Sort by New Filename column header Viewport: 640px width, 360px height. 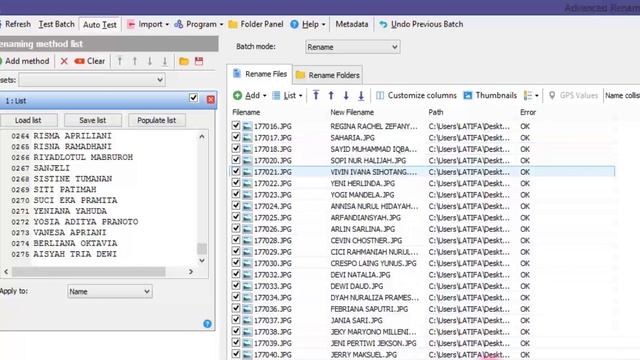pos(352,112)
